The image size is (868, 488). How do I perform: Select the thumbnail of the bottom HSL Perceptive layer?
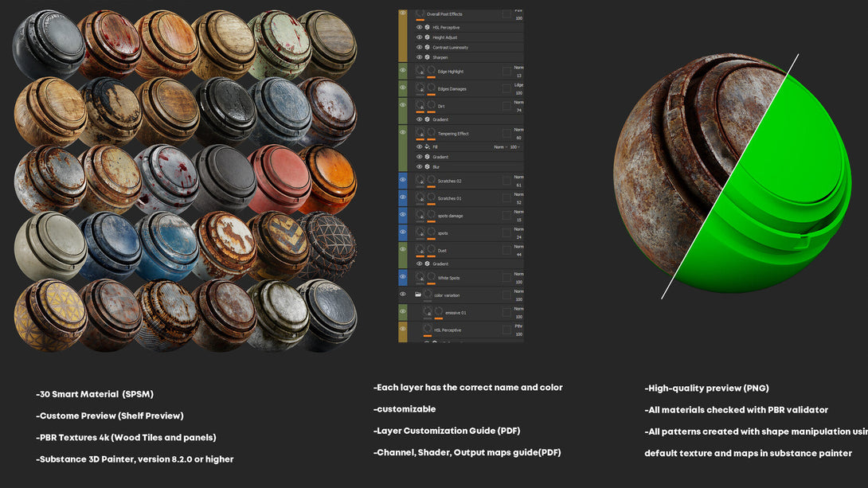point(428,330)
